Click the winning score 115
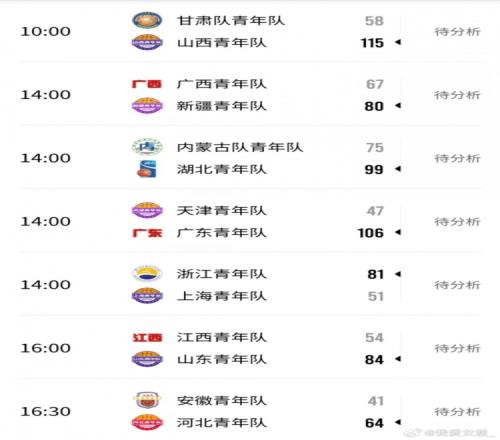 click(x=372, y=43)
